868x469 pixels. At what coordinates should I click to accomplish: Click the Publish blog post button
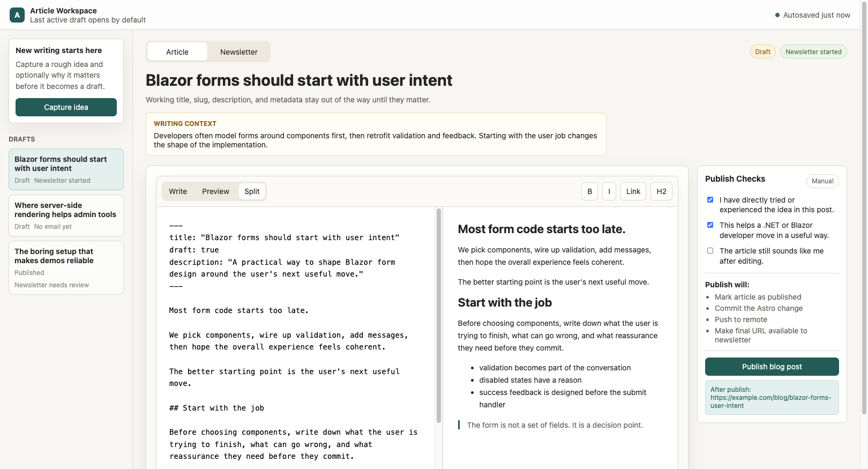point(772,367)
